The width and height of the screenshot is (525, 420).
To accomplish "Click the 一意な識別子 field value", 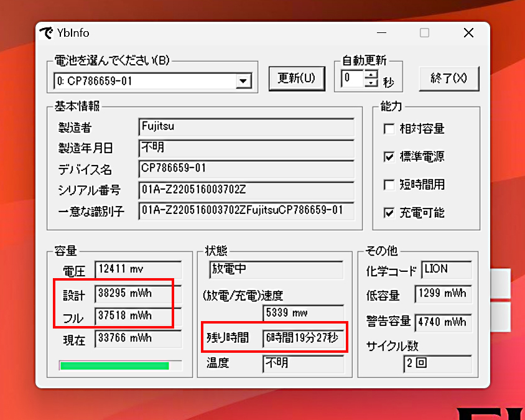I will coord(246,211).
